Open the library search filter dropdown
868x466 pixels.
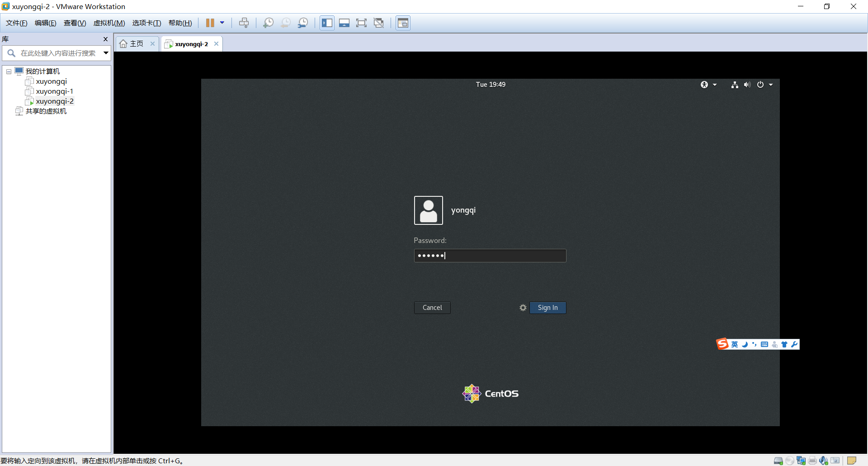(106, 53)
